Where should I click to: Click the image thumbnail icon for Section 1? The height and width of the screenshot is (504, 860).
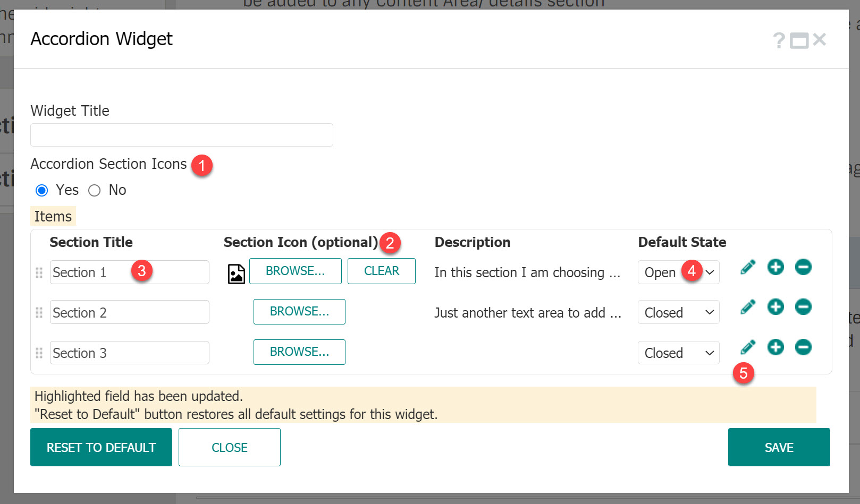[236, 272]
